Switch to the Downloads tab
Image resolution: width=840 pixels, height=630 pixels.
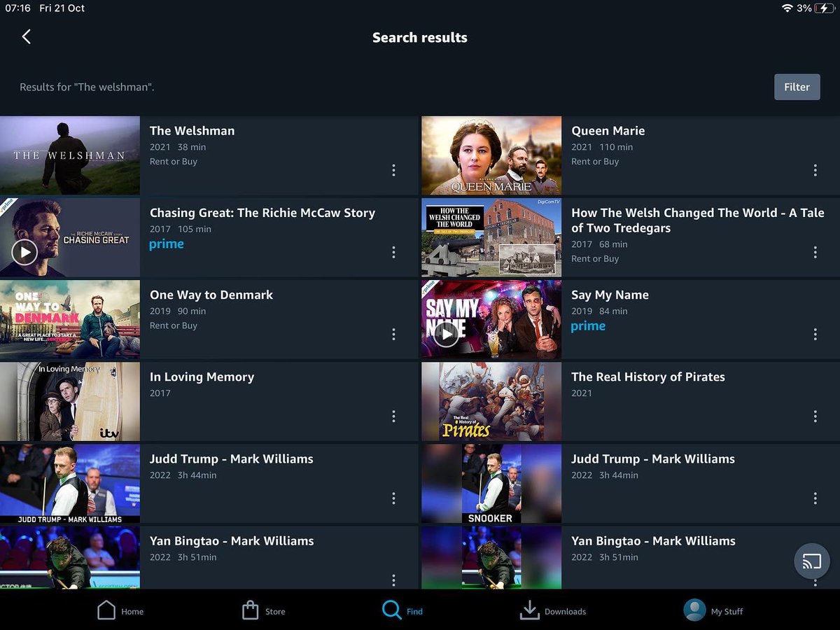pos(553,610)
